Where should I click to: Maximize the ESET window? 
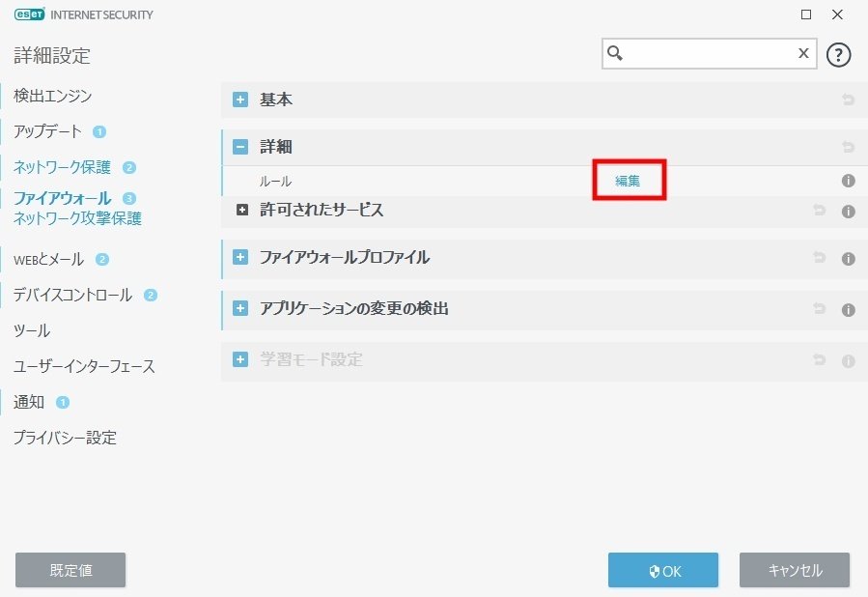click(806, 14)
